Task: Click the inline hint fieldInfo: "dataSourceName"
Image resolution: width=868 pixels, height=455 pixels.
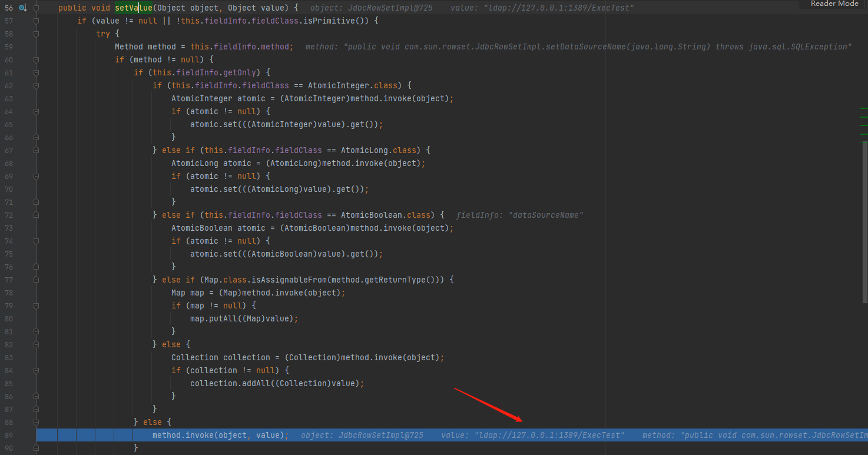Action: pos(519,215)
